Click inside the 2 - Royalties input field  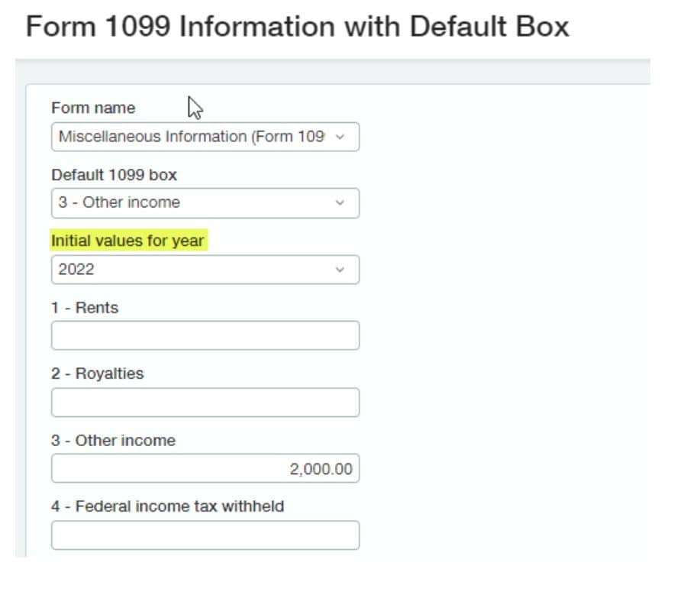[x=205, y=401]
